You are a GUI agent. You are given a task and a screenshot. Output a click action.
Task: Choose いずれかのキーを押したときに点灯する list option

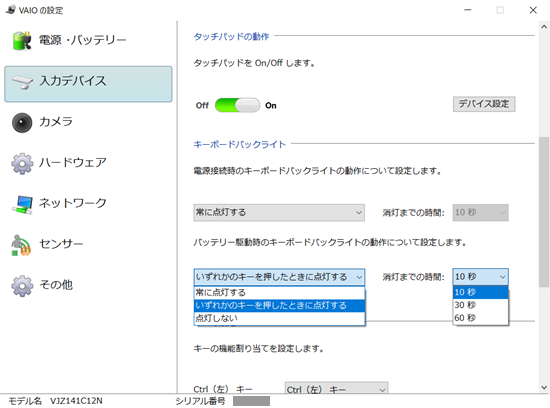(279, 306)
